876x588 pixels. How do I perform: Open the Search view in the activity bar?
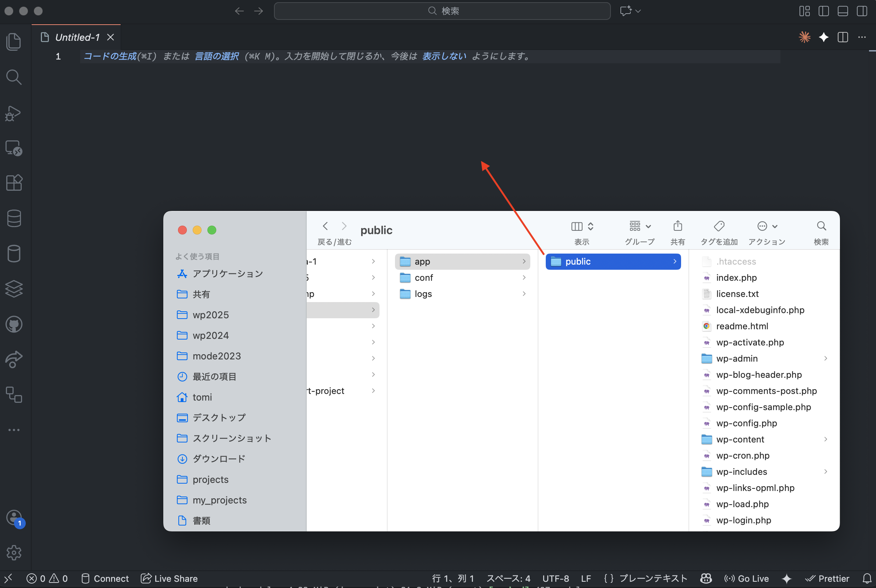pyautogui.click(x=14, y=77)
